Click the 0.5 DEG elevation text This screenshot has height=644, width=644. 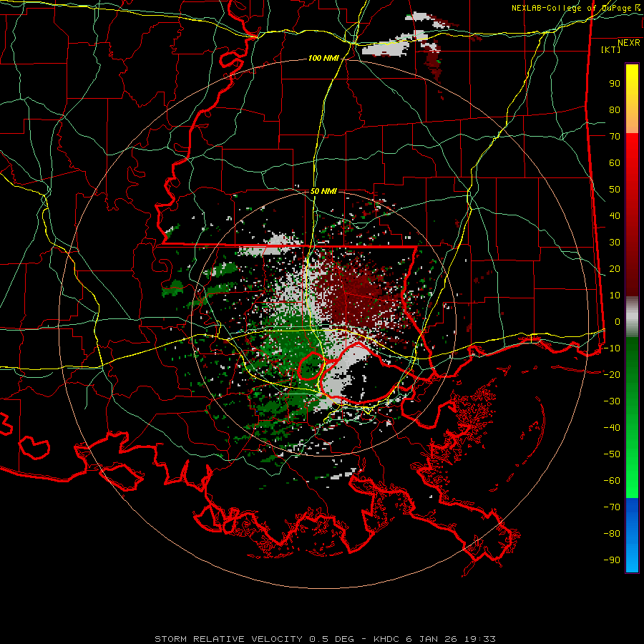click(331, 639)
